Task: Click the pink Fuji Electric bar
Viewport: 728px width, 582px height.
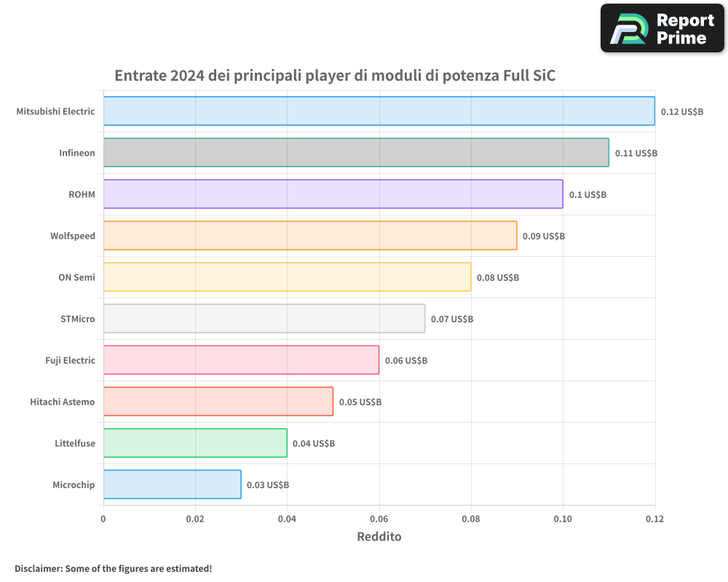Action: coord(241,360)
